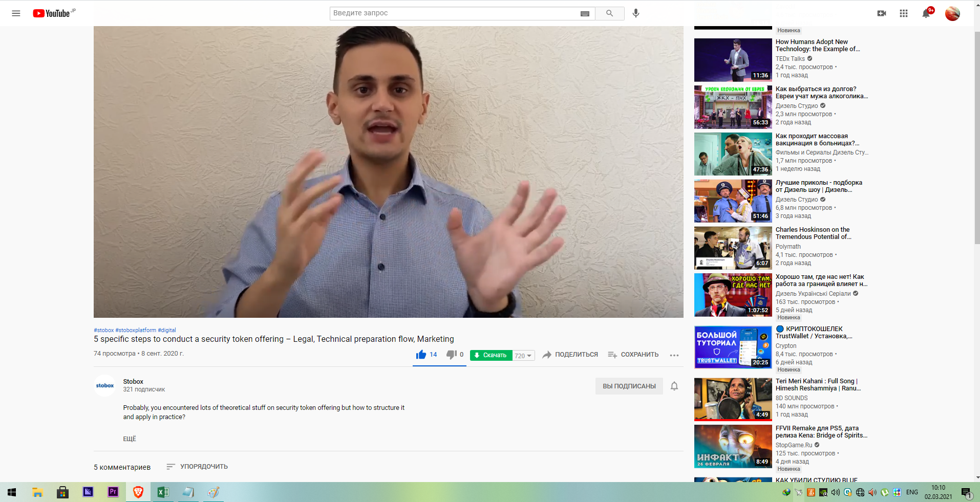
Task: Click the '5 комментариев' comments heading
Action: pos(122,467)
